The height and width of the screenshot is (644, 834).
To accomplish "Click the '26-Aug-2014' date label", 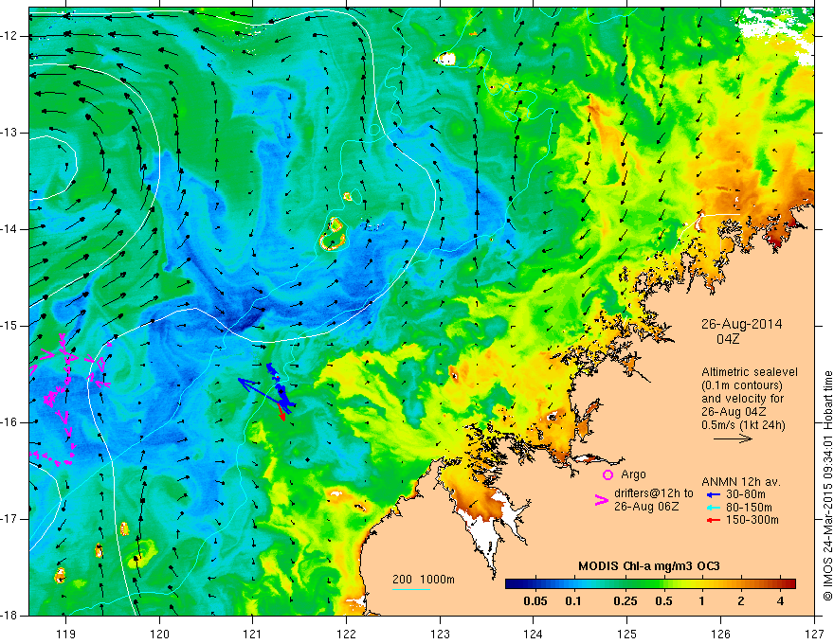I will [x=741, y=324].
